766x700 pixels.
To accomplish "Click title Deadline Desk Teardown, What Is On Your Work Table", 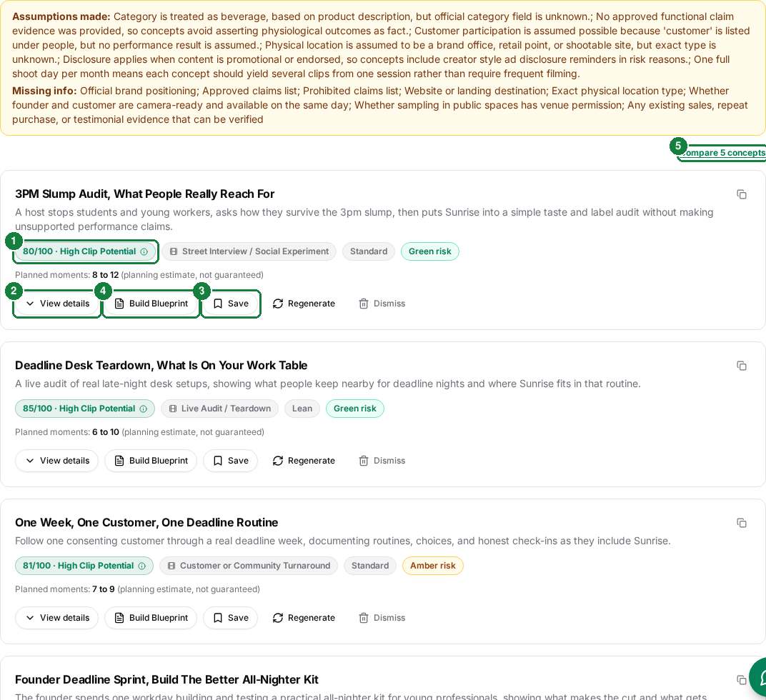I will (x=161, y=366).
